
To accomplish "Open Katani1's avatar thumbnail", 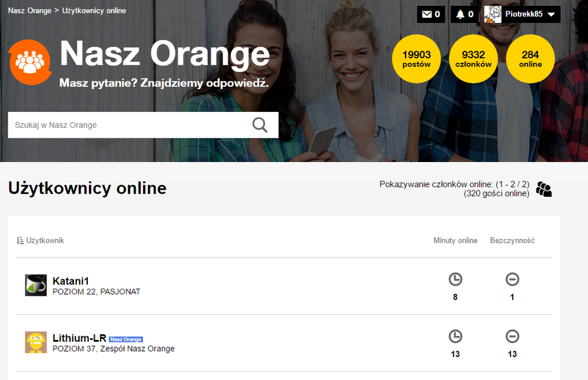I will (x=36, y=285).
